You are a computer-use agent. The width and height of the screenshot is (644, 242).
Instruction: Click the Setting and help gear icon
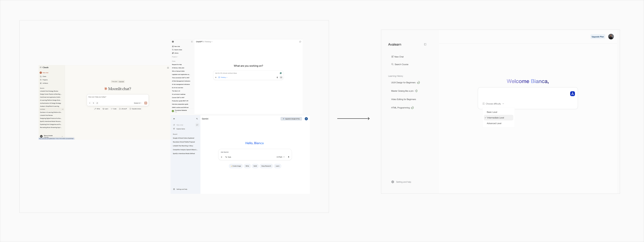click(x=392, y=182)
